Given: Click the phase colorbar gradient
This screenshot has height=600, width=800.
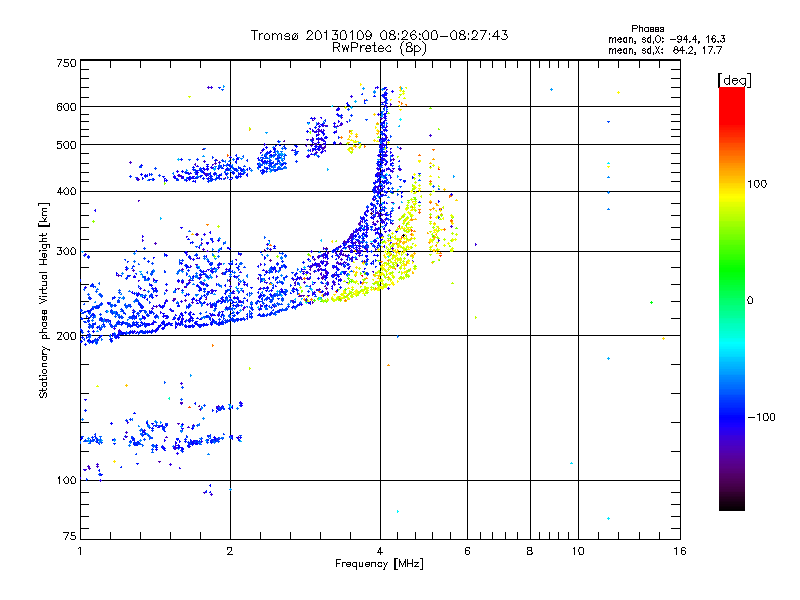Looking at the screenshot, I should [732, 298].
